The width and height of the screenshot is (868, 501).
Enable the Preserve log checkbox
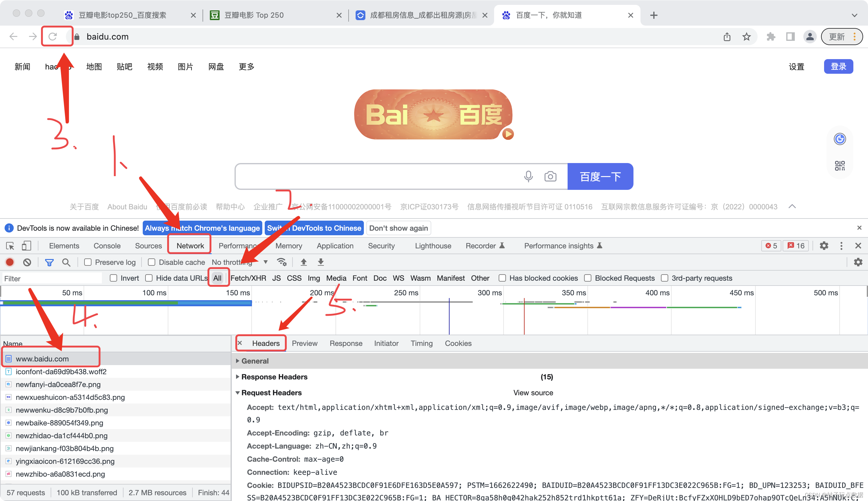[x=88, y=262]
